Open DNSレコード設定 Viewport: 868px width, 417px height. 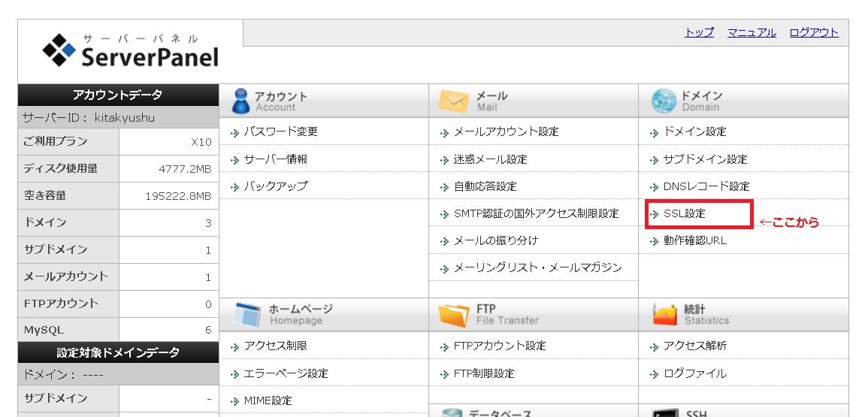[x=706, y=186]
